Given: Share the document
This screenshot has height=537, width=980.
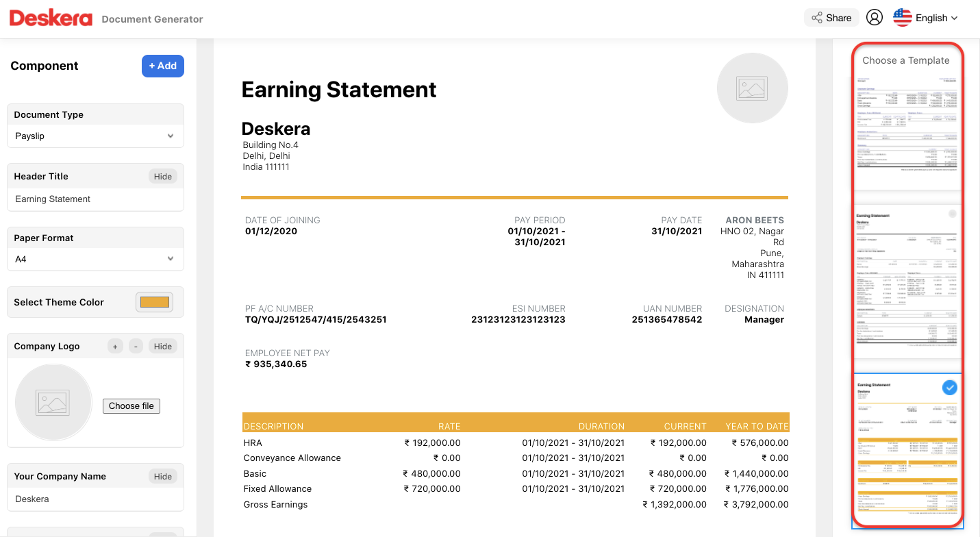Looking at the screenshot, I should coord(831,18).
